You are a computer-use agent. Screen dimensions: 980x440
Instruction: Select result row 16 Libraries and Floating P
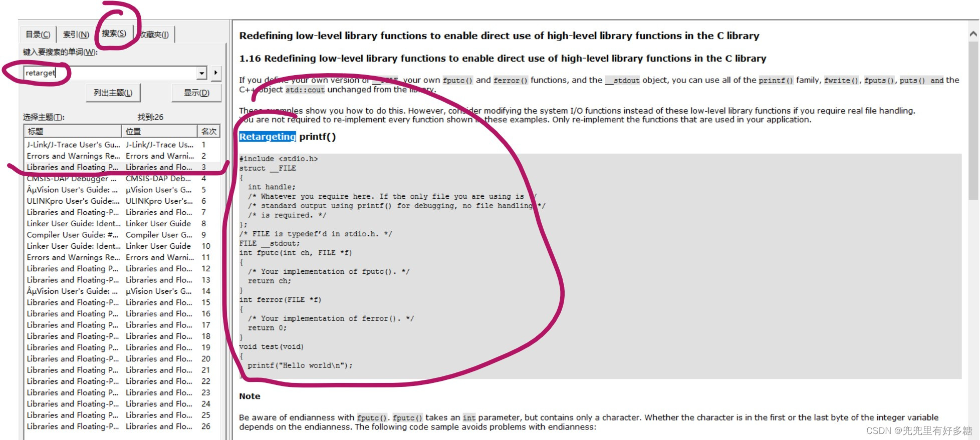tap(122, 313)
